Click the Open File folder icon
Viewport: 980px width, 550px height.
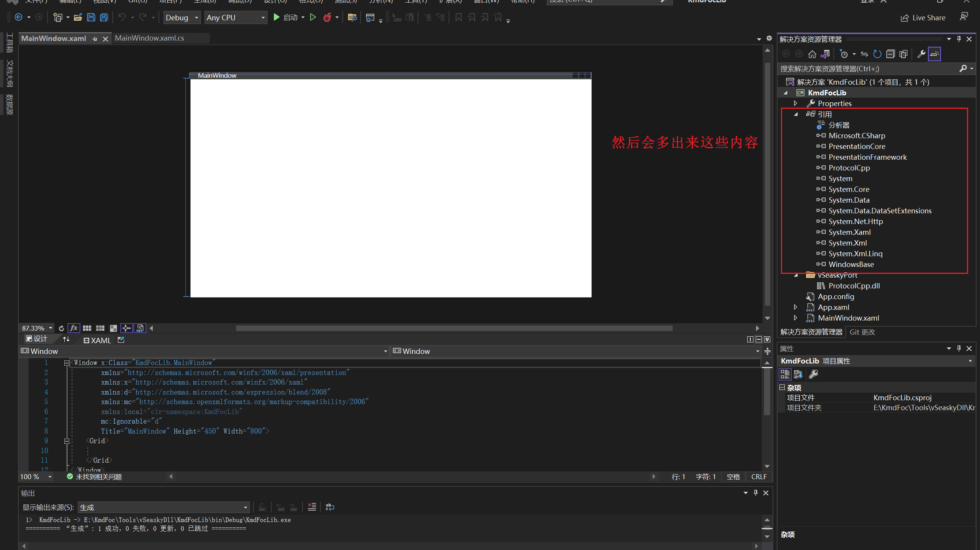[78, 17]
